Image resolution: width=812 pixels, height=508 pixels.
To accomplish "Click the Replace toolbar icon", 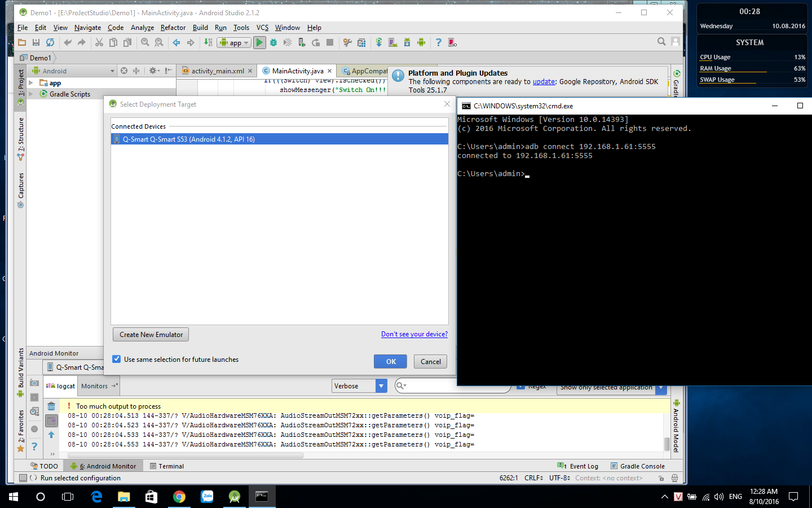I will (x=159, y=42).
